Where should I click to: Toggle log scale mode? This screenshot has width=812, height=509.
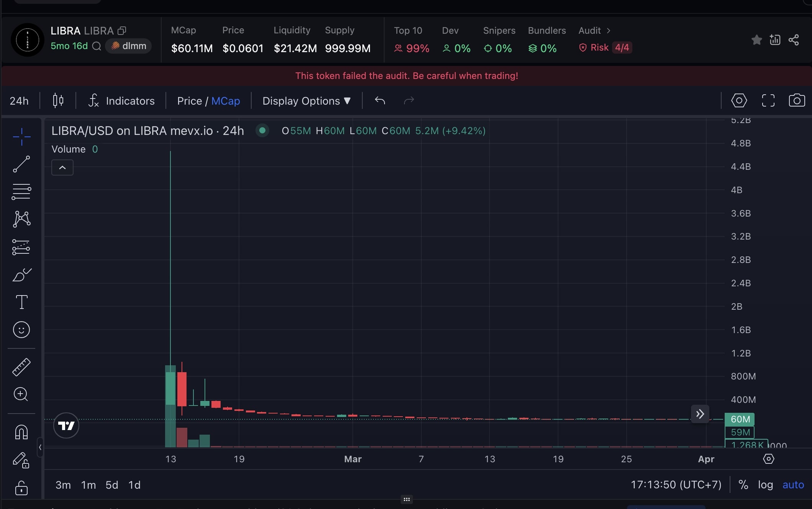pyautogui.click(x=765, y=485)
